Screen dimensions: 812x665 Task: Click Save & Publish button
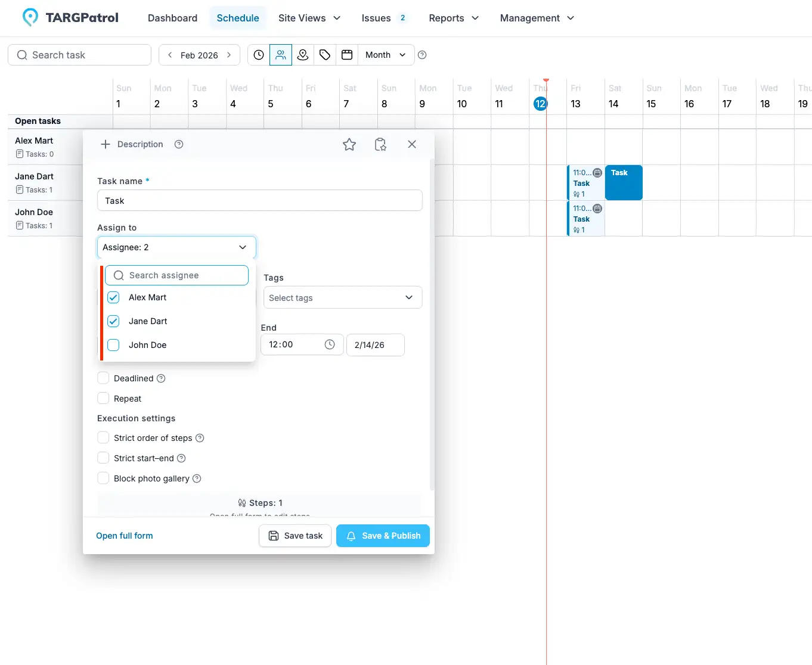[383, 536]
